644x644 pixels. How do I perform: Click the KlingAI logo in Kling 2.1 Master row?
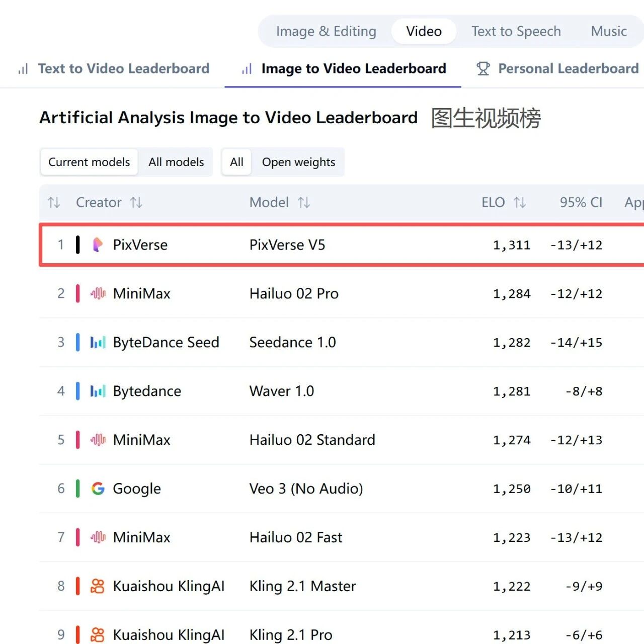click(98, 586)
